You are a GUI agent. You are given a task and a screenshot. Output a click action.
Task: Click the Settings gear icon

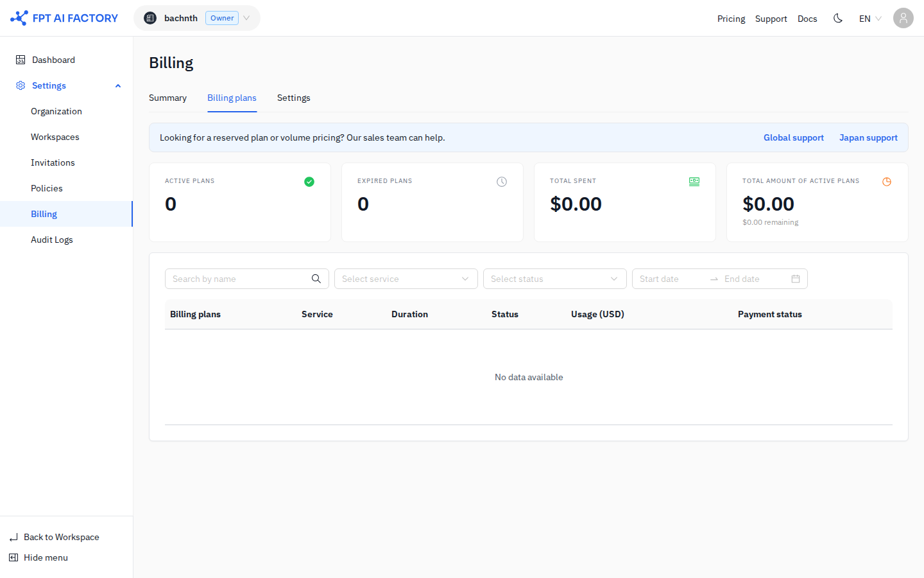click(x=21, y=85)
